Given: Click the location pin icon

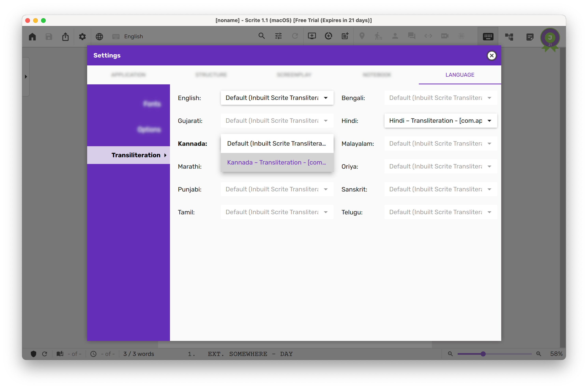Looking at the screenshot, I should pyautogui.click(x=362, y=36).
